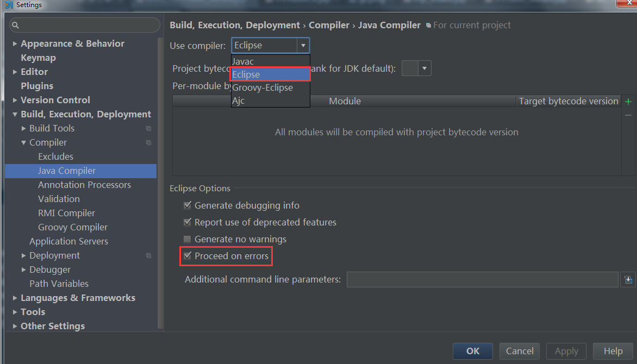Screen dimensions: 637x364
Task: Expand the Languages & Frameworks section
Action: pyautogui.click(x=15, y=298)
